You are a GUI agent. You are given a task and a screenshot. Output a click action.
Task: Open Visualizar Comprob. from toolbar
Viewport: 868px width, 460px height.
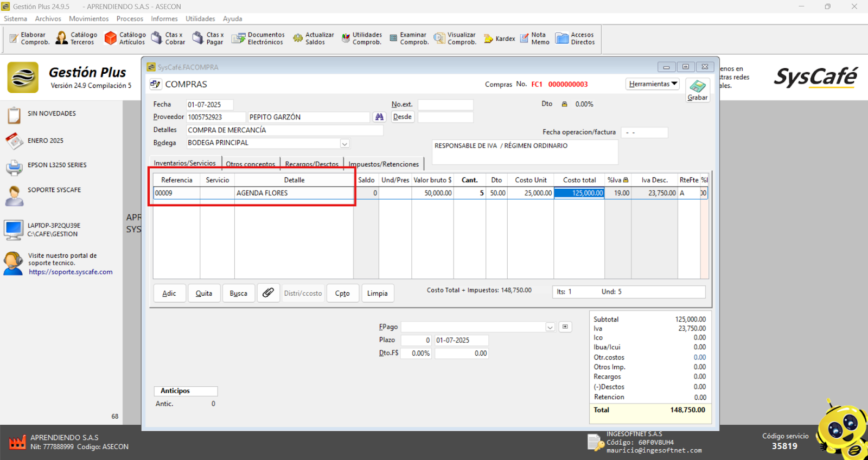(x=455, y=38)
